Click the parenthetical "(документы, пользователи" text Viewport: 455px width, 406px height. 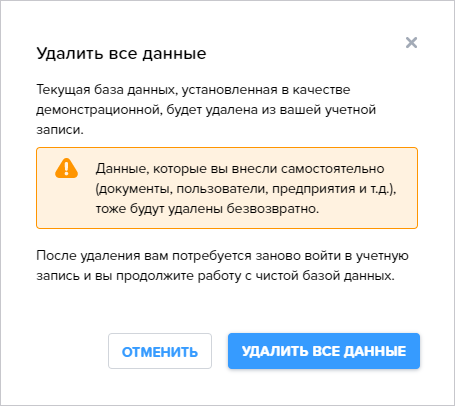[x=182, y=189]
